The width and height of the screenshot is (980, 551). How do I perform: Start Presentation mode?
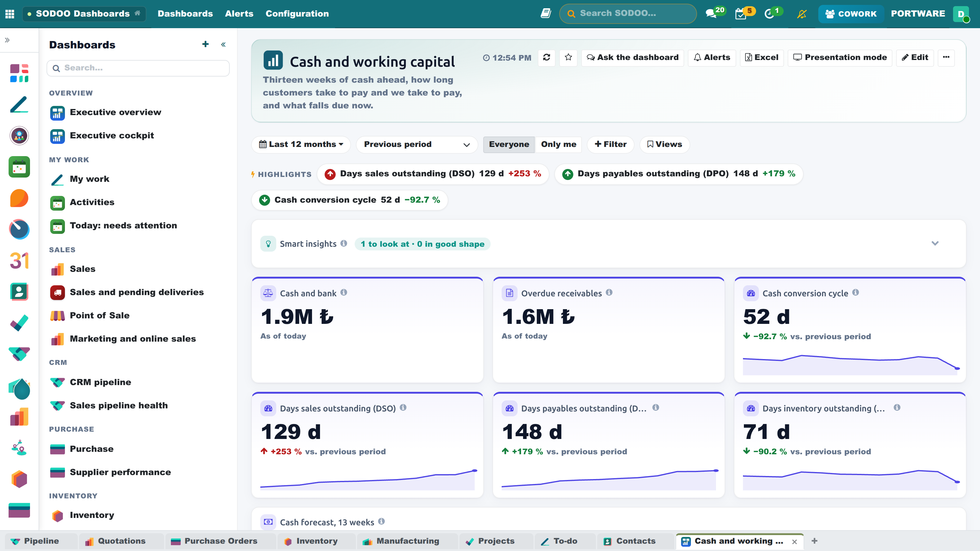coord(840,58)
